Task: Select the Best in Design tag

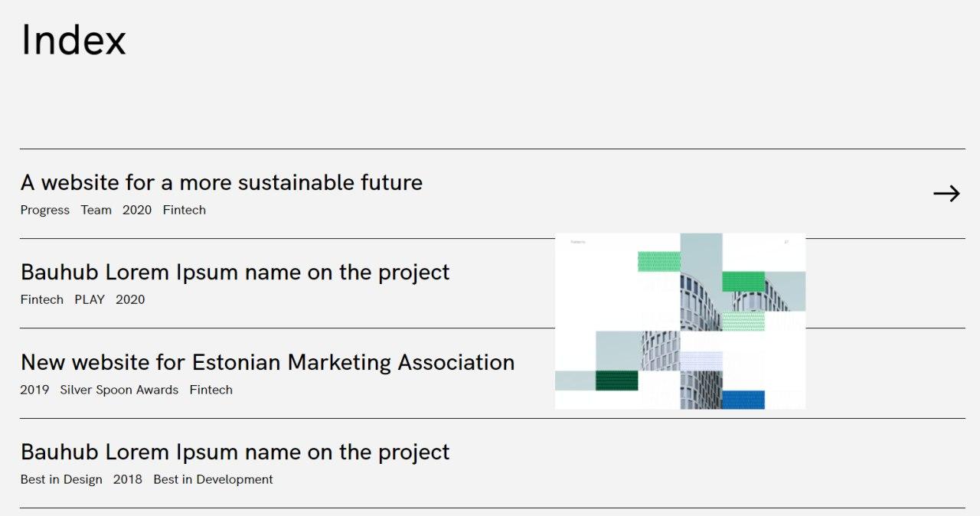Action: click(x=61, y=479)
